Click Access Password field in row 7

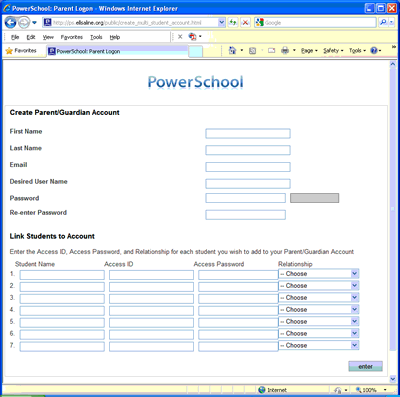238,347
